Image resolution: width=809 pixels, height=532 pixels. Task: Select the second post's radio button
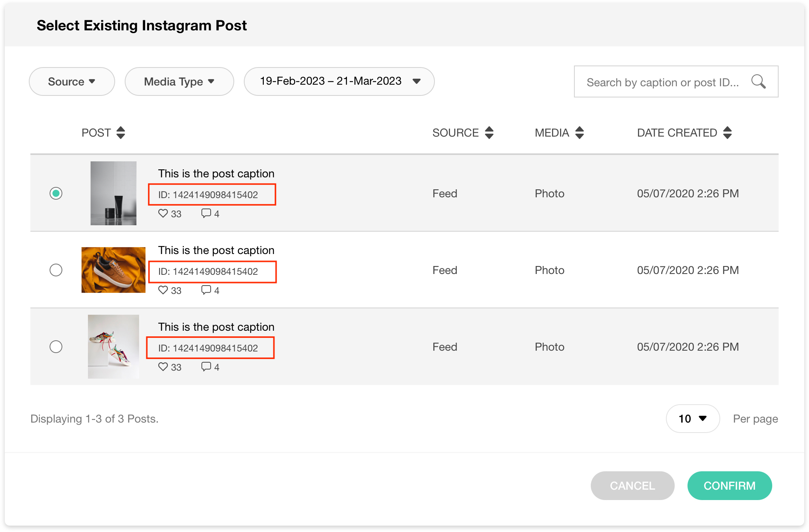coord(56,270)
